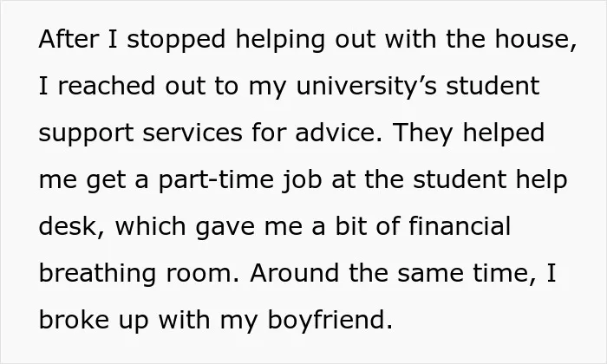Screen dimensions: 607x364
Task: Click the word "support" in third line
Action: pos(86,133)
